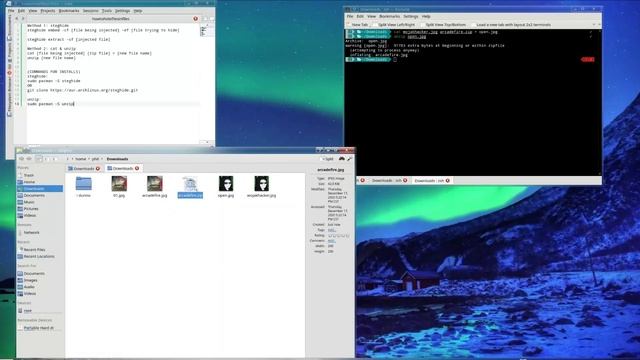The width and height of the screenshot is (640, 360).
Task: Open the Sessions menu in Kate
Action: [90, 11]
